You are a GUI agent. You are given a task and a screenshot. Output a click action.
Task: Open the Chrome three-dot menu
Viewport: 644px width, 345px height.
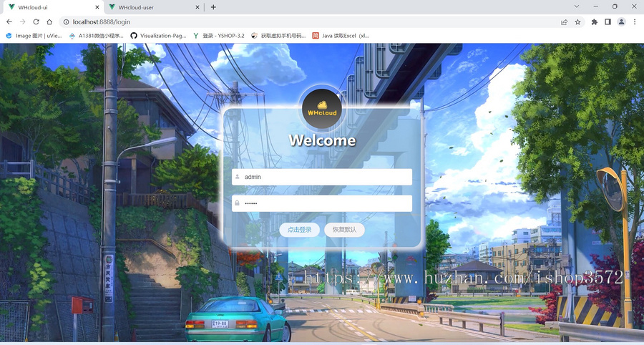(x=635, y=21)
